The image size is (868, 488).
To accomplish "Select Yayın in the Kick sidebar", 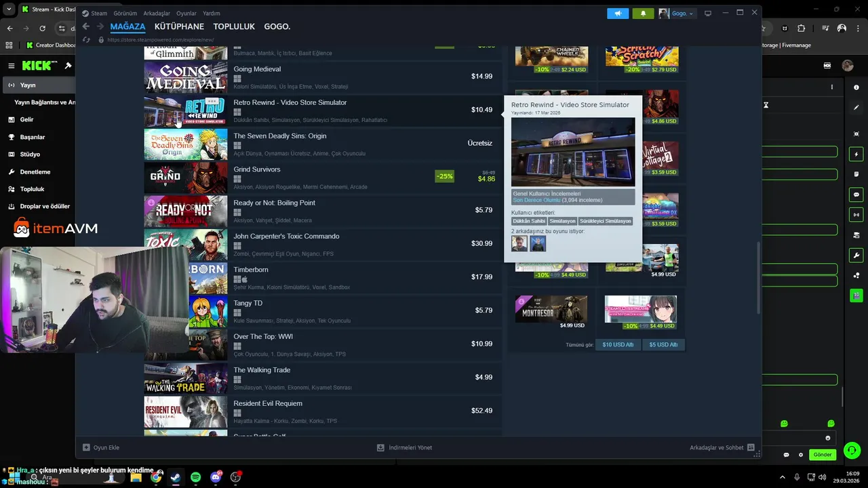I will 38,85.
